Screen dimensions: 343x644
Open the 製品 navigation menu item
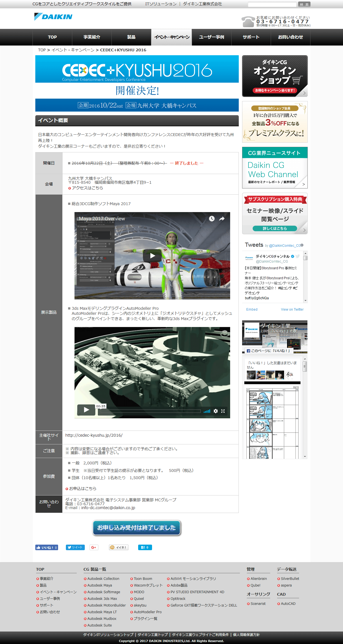coord(131,37)
